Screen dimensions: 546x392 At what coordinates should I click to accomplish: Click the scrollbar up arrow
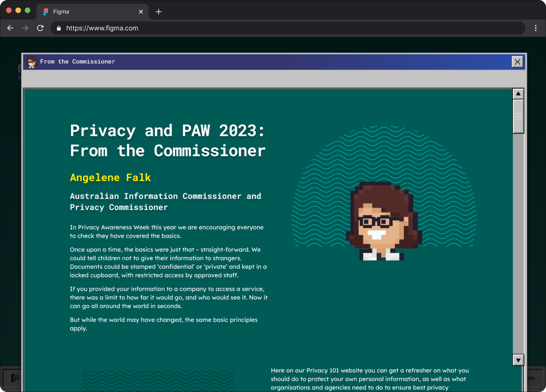[518, 94]
